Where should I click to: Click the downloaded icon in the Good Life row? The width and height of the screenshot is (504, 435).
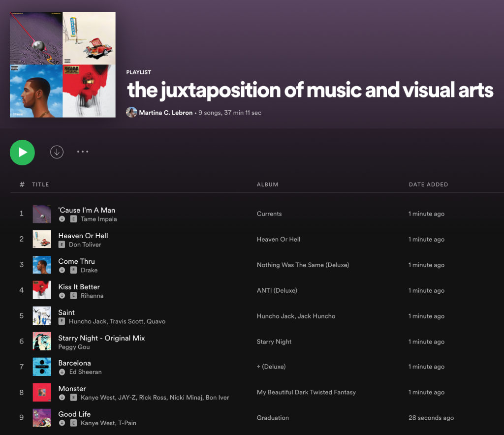click(62, 423)
